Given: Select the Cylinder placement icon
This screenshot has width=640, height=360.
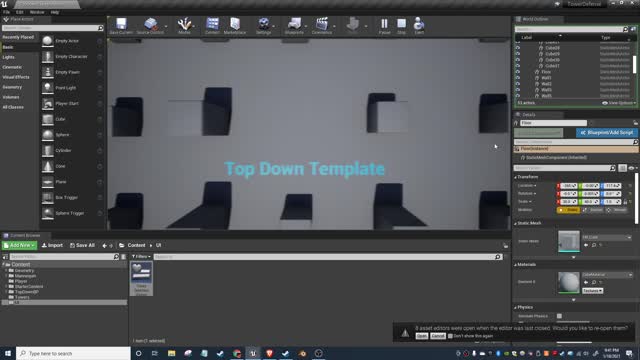Looking at the screenshot, I should tap(47, 151).
